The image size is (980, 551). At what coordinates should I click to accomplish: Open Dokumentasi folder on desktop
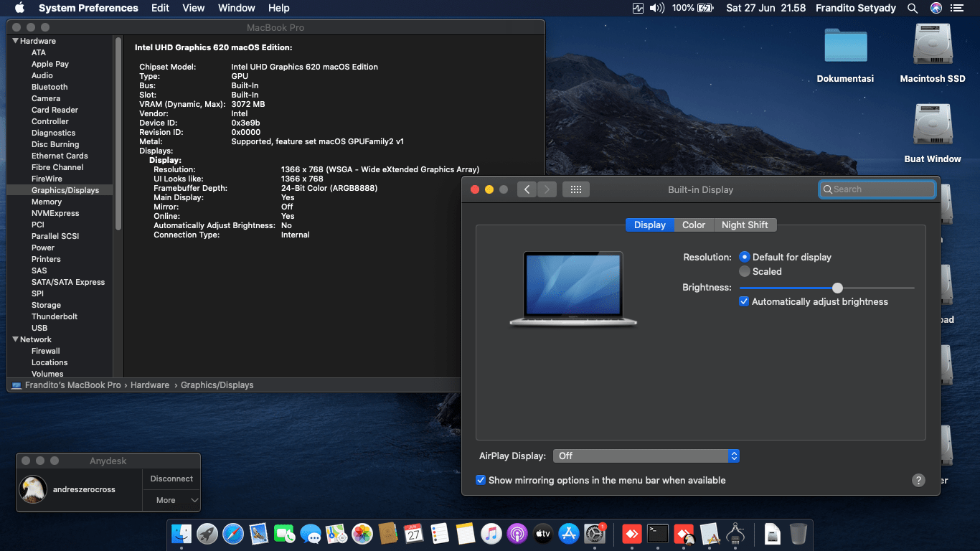click(845, 46)
